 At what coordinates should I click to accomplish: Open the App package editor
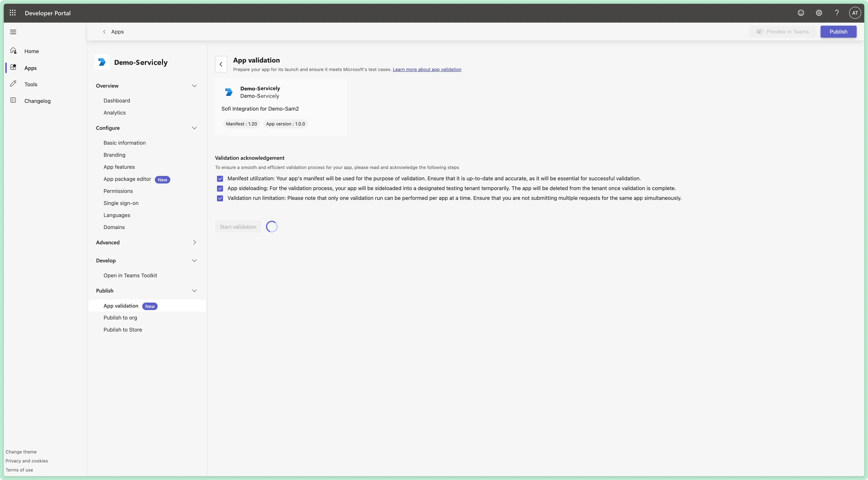tap(127, 179)
